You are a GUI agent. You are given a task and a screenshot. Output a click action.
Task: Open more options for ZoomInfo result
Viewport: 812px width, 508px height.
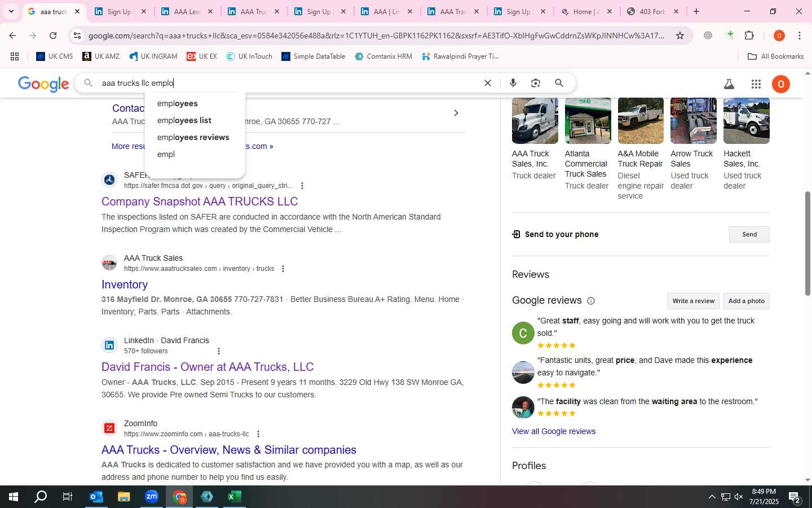pyautogui.click(x=258, y=434)
